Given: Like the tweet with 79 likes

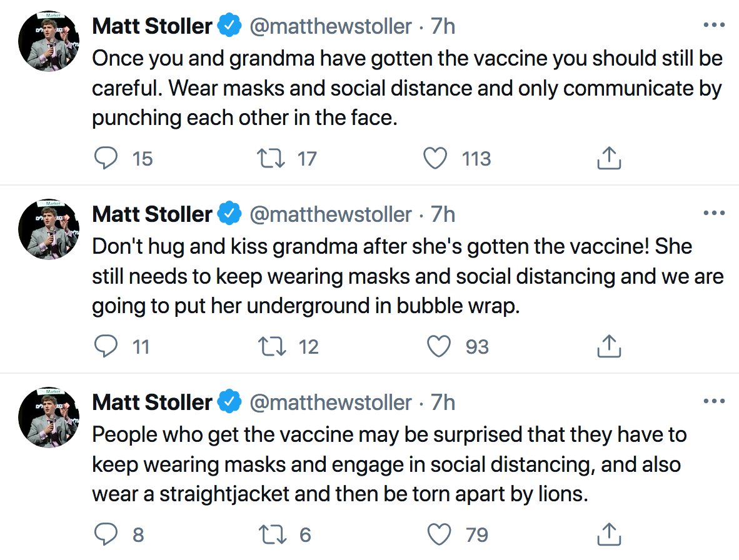Looking at the screenshot, I should click(438, 535).
